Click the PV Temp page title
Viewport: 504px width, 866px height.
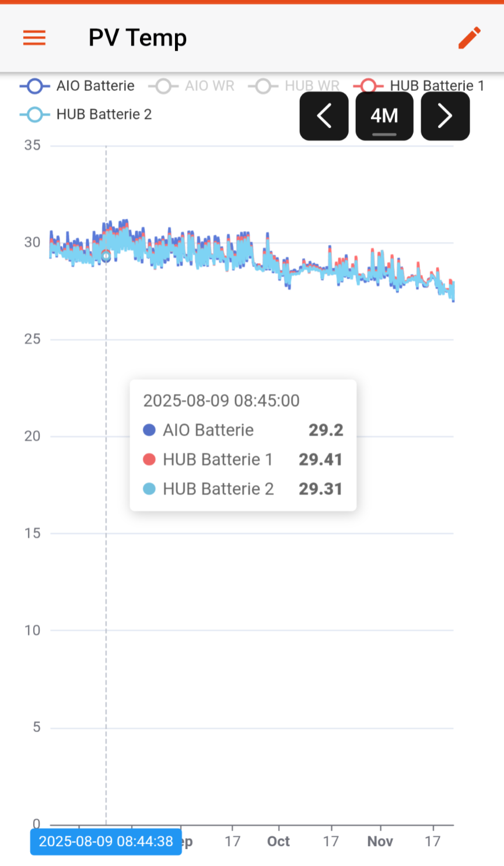point(138,38)
